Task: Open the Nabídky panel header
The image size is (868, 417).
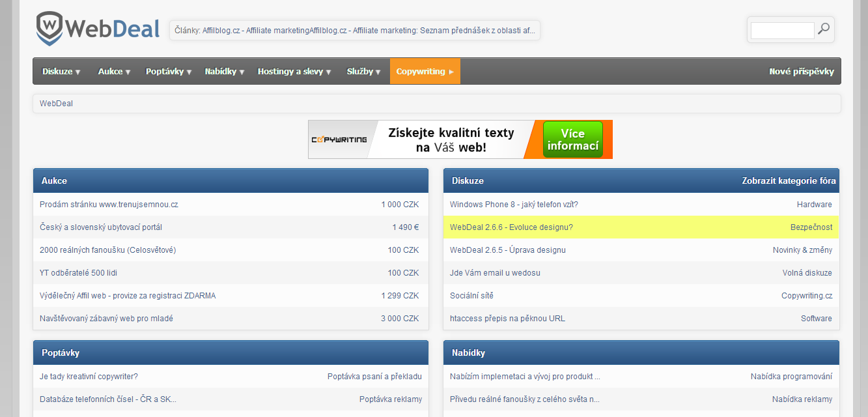Action: coord(468,352)
